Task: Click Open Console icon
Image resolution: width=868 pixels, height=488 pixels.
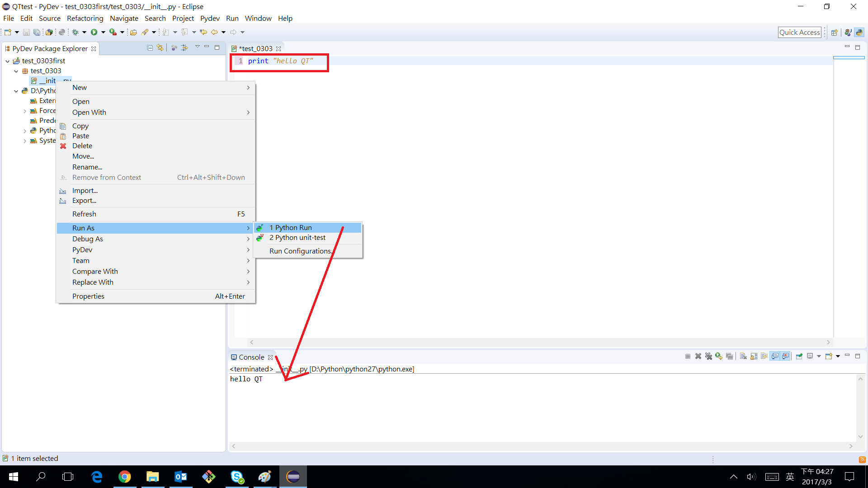Action: 829,357
